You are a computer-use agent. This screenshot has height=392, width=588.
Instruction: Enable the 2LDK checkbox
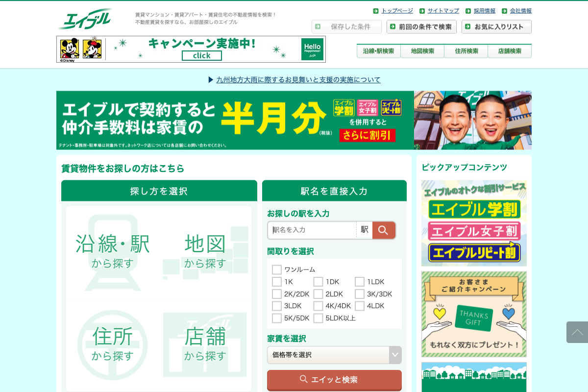(318, 294)
